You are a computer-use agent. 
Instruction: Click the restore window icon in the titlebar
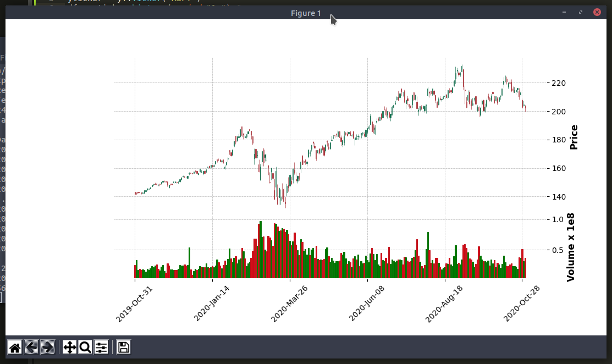pyautogui.click(x=580, y=12)
